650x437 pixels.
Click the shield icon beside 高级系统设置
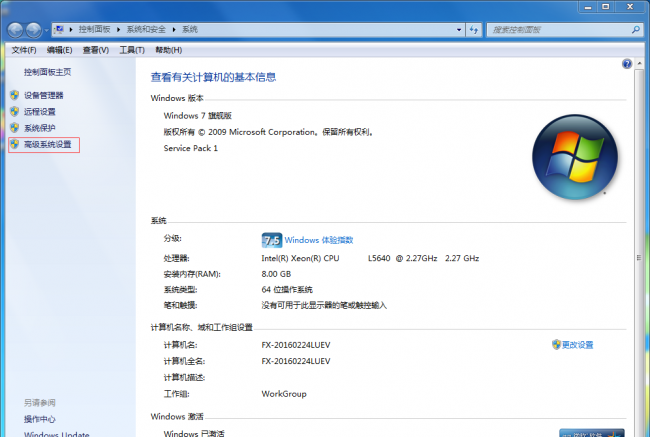click(x=15, y=144)
